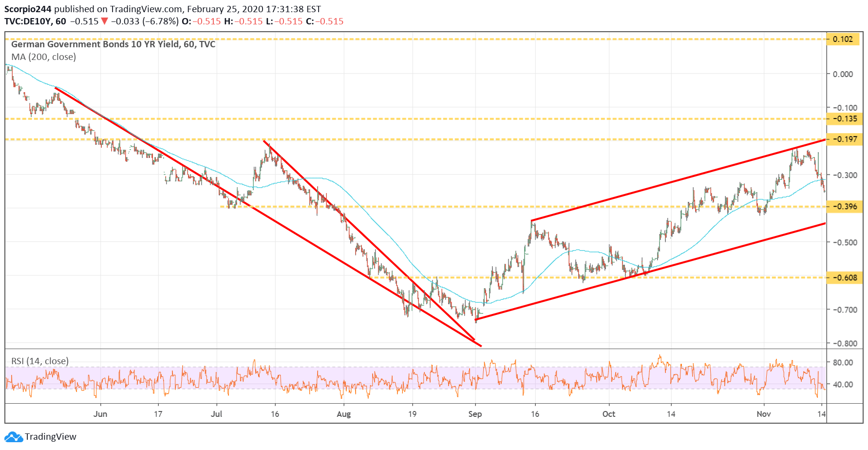Image resolution: width=868 pixels, height=450 pixels.
Task: Click the Oct date label on time axis
Action: (609, 414)
